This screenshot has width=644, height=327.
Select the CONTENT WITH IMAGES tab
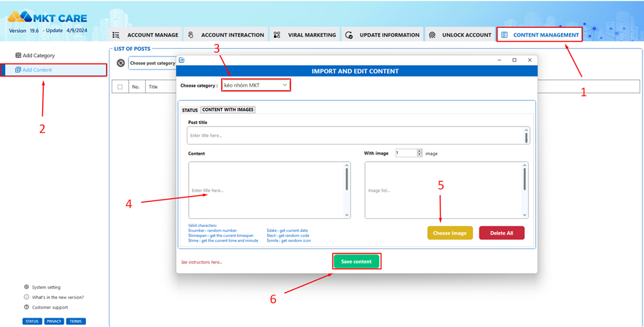228,109
